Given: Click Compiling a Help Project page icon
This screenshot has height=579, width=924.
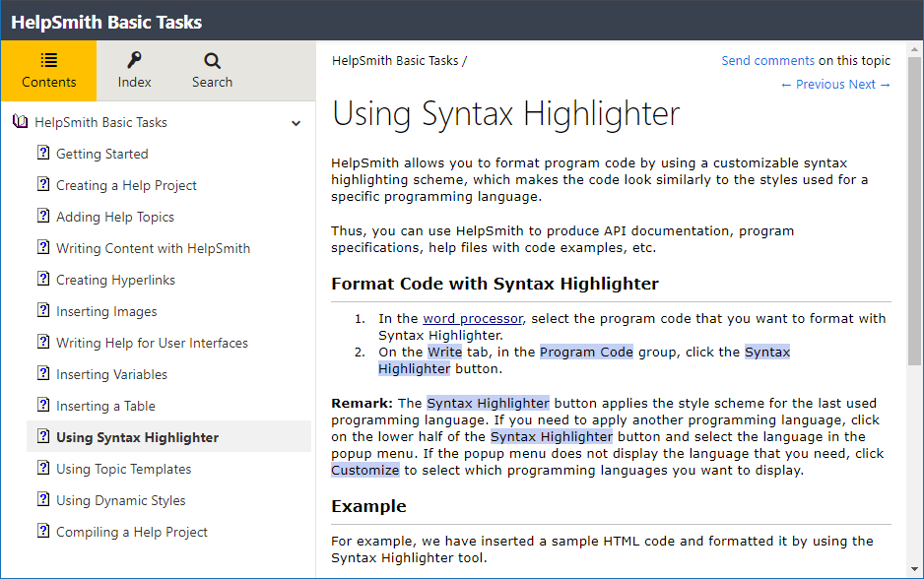Looking at the screenshot, I should click(x=43, y=531).
